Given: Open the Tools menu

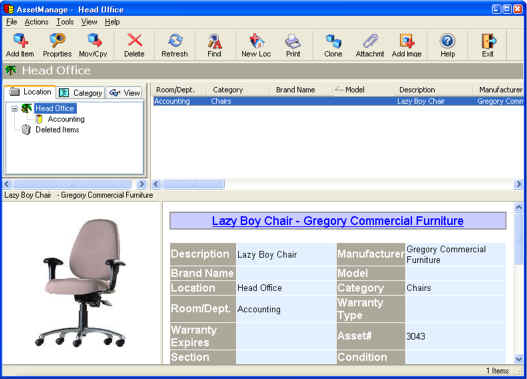Looking at the screenshot, I should (x=65, y=22).
